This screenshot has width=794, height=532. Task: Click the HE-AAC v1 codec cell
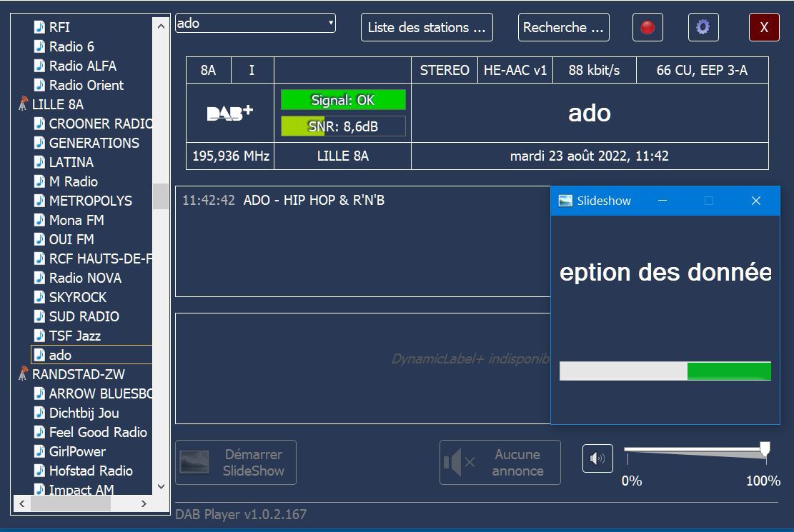click(x=515, y=71)
